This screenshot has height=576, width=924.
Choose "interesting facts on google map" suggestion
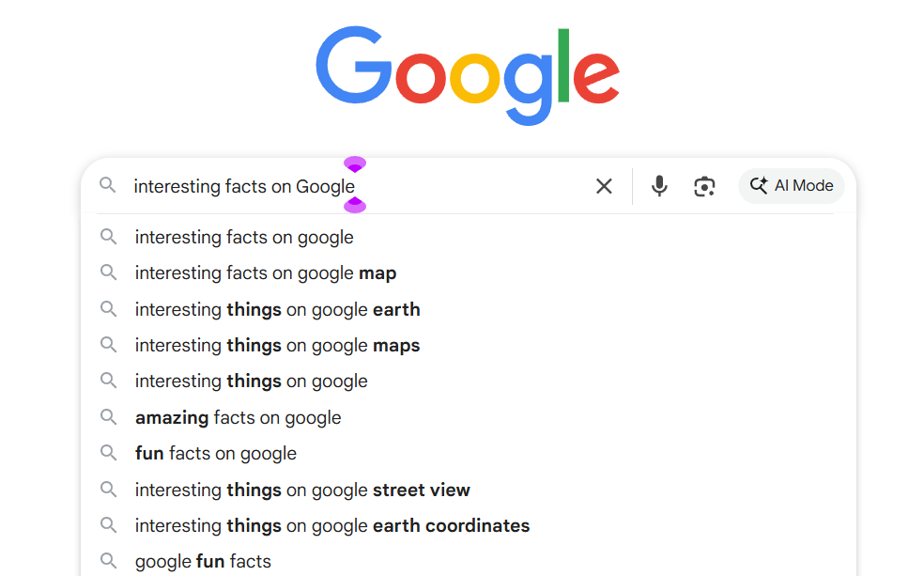click(x=266, y=273)
